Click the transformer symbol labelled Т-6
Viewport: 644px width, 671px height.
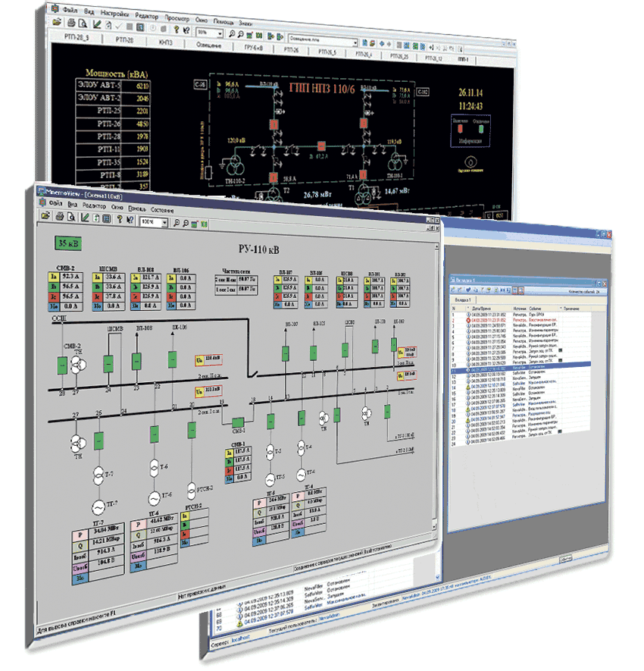click(155, 468)
